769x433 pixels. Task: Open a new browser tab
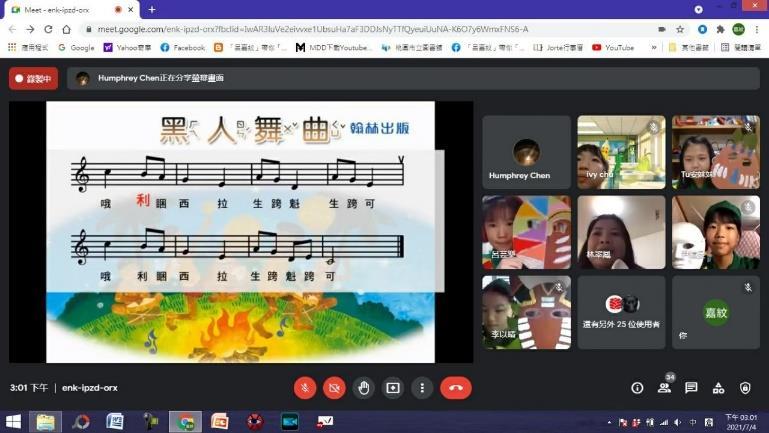(x=152, y=9)
